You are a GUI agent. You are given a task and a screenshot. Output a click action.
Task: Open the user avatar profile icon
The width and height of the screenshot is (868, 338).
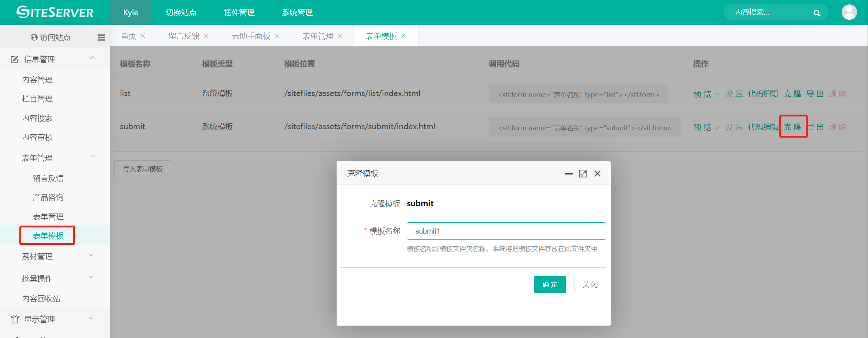point(849,12)
